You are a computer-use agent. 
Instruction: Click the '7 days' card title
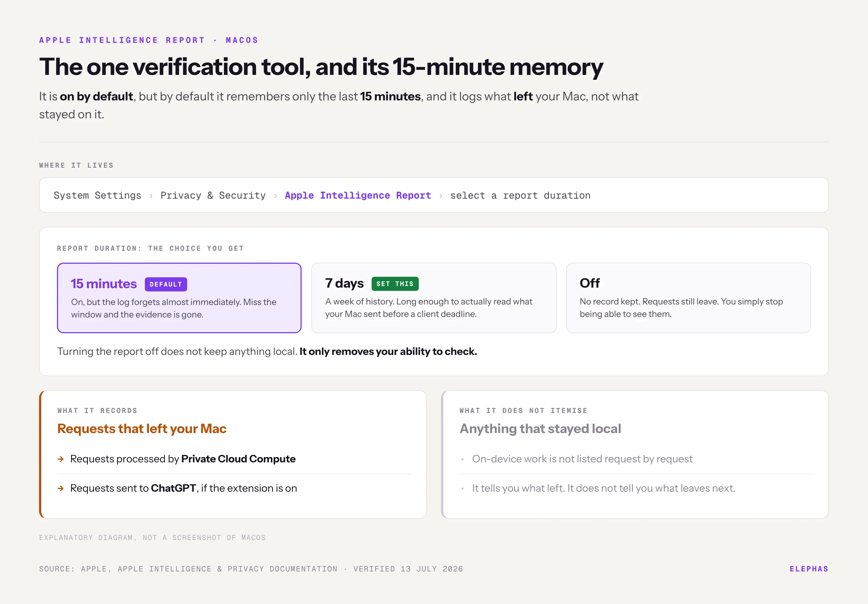(344, 283)
